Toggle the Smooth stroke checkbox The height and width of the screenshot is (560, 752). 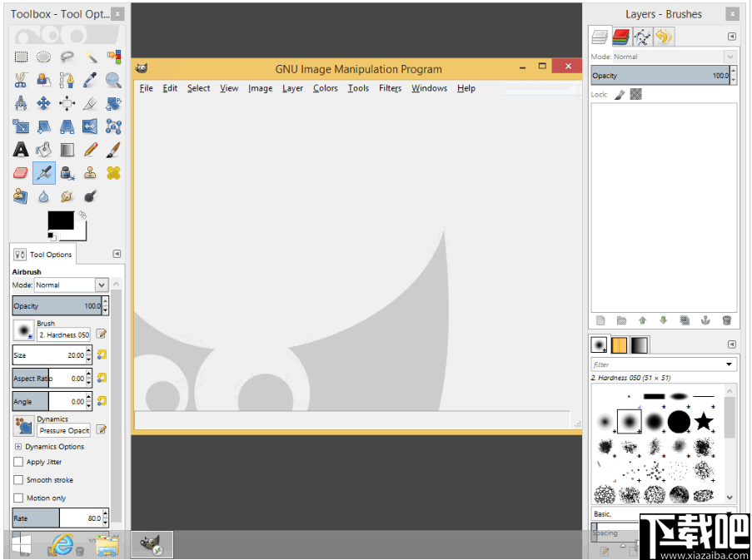coord(18,480)
